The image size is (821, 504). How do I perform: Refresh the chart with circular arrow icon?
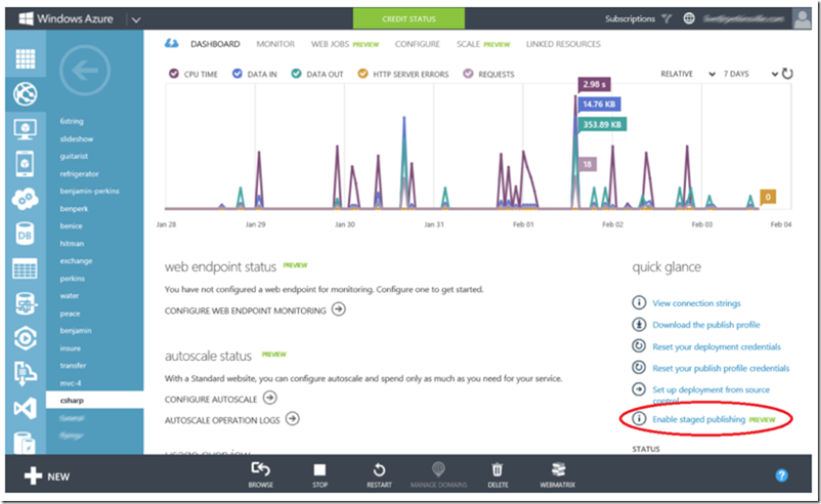pyautogui.click(x=787, y=74)
